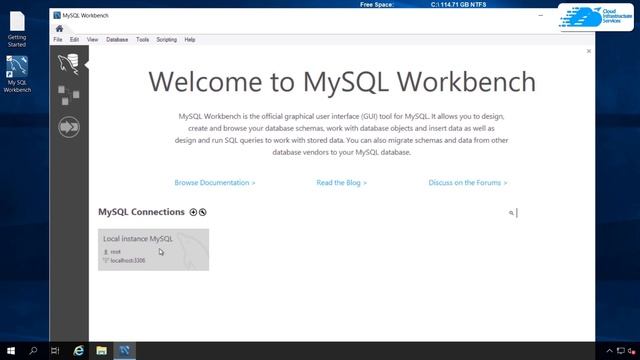Viewport: 640px width, 360px height.
Task: Select the Getting Started desktop file
Action: (17, 29)
